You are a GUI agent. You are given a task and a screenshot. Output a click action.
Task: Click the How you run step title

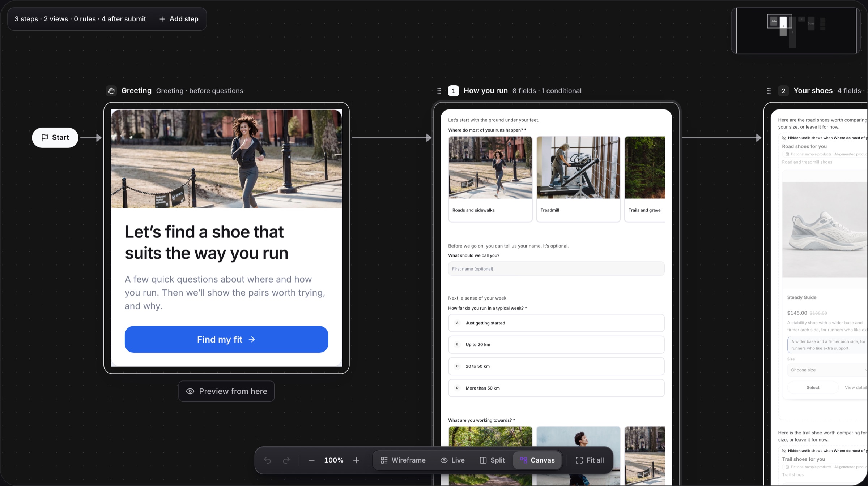pyautogui.click(x=486, y=91)
